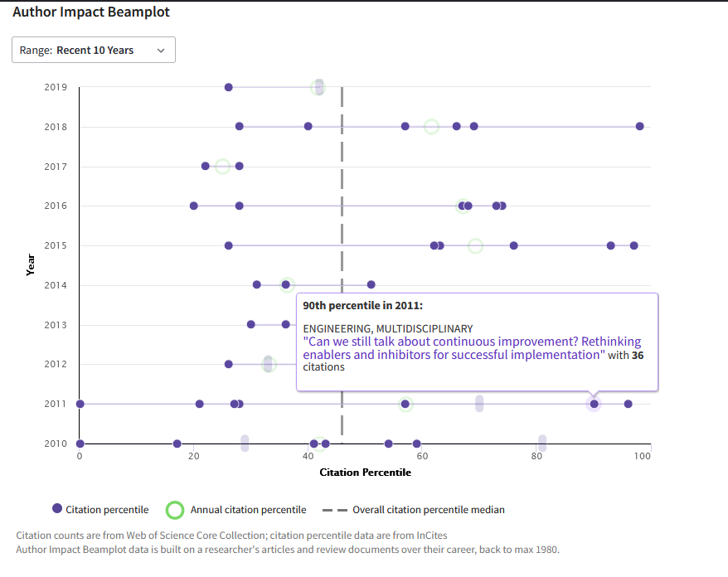The width and height of the screenshot is (728, 577).
Task: Click the 2018 dot at 98th percentile
Action: [639, 126]
